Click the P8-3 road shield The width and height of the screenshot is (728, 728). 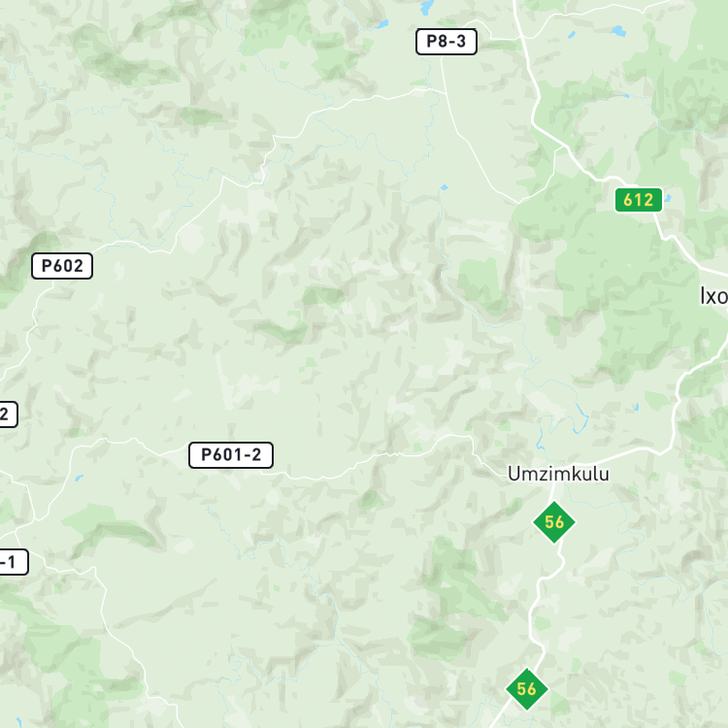[x=447, y=42]
